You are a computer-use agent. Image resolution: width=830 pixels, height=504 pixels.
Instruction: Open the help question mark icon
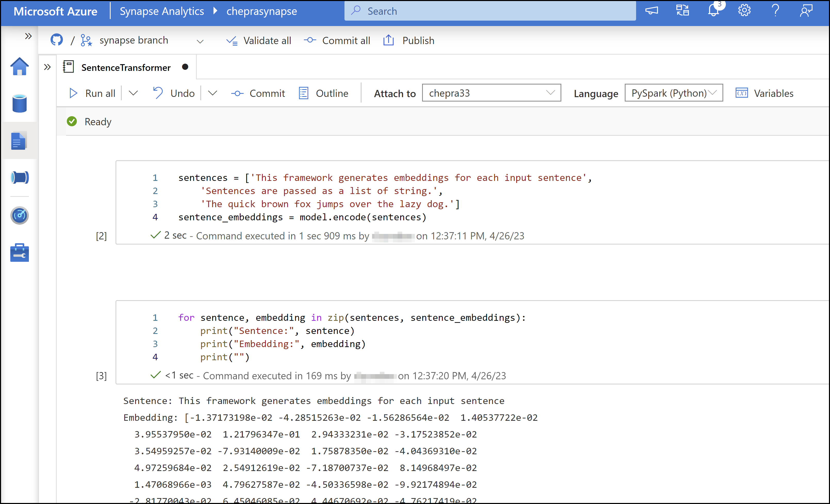click(775, 11)
